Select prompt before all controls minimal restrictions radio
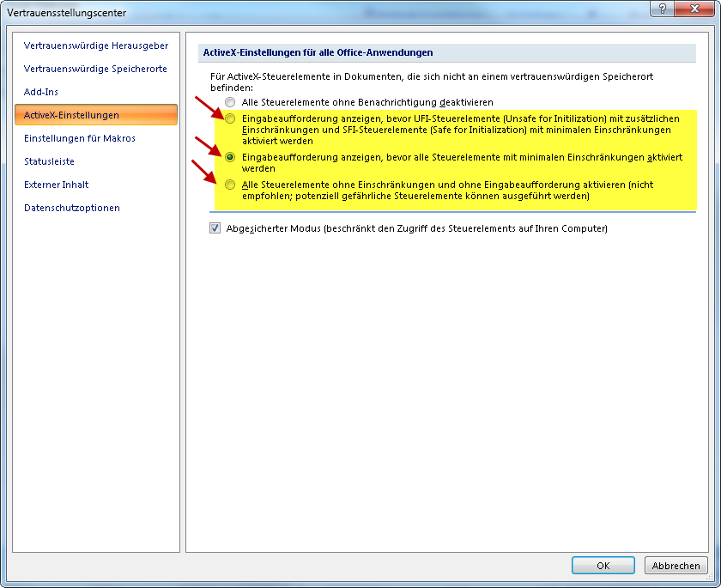This screenshot has width=721, height=588. coord(230,158)
